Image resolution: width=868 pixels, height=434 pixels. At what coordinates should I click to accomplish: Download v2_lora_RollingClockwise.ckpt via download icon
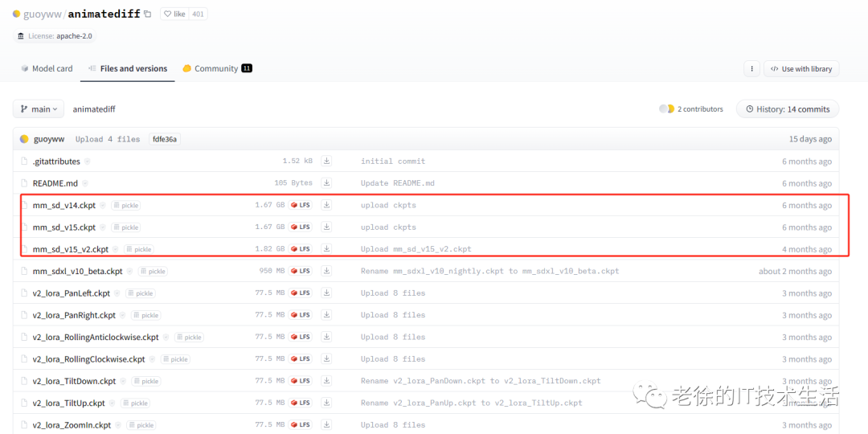tap(327, 358)
